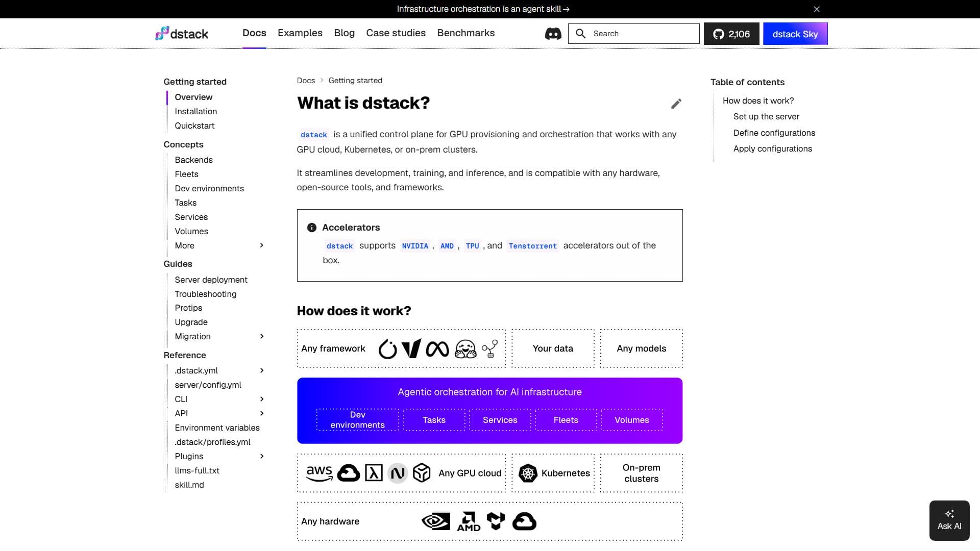Click the Ask AI sparkle button
The height and width of the screenshot is (551, 980).
coord(949,520)
